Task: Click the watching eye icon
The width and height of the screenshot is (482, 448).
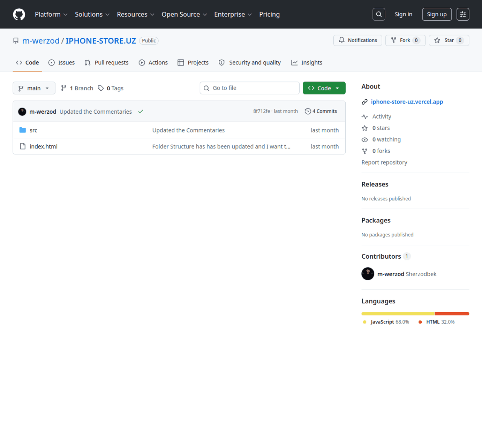Action: click(x=365, y=140)
